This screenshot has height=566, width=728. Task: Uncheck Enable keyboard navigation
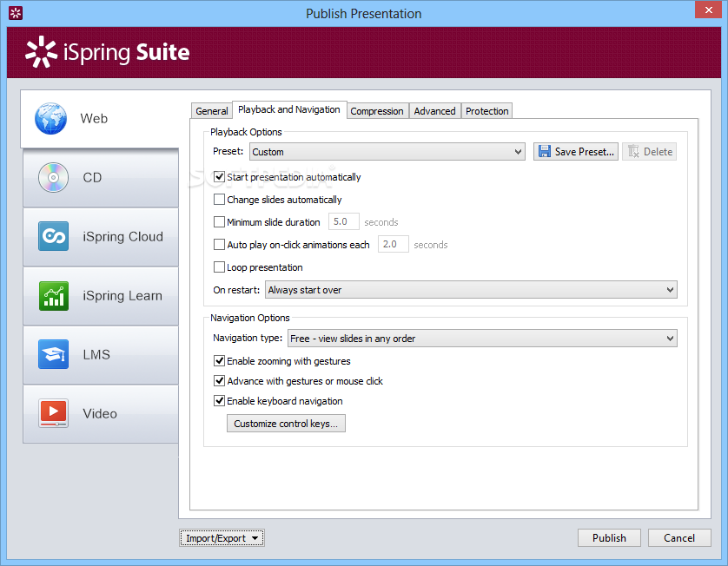(x=219, y=401)
